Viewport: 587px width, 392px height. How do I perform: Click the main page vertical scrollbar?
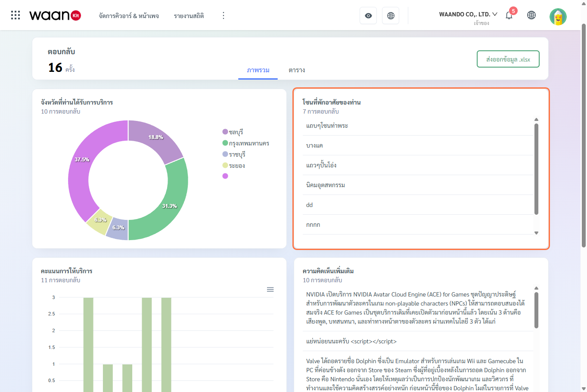(x=584, y=136)
